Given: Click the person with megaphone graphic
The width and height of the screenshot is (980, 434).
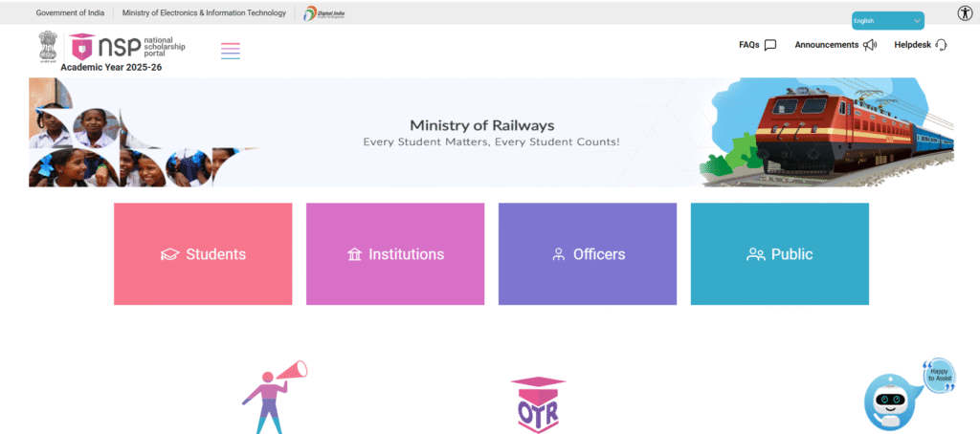Looking at the screenshot, I should [275, 397].
